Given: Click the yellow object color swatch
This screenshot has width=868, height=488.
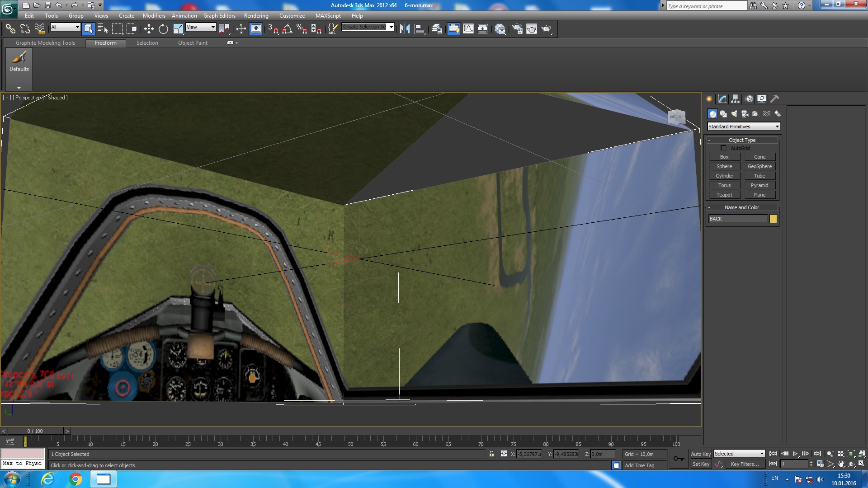Looking at the screenshot, I should (x=773, y=219).
